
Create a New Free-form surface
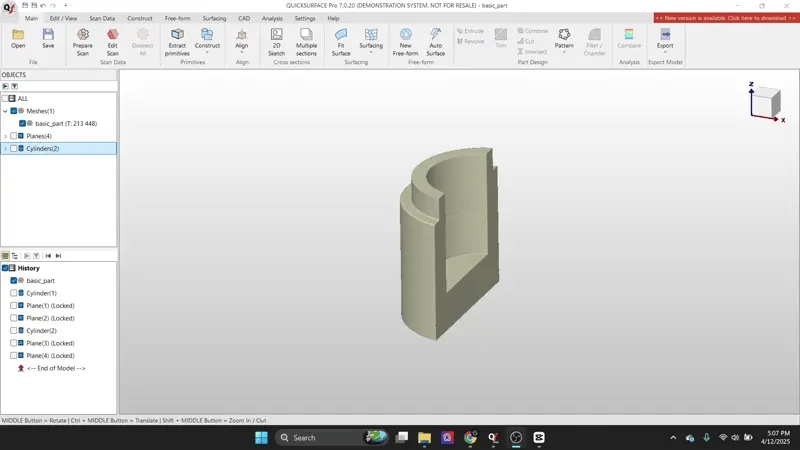(x=405, y=40)
